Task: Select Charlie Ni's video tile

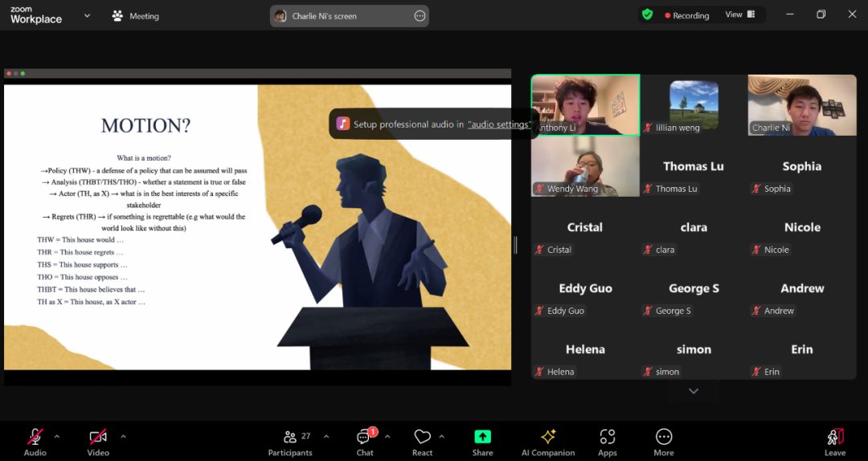Action: point(802,105)
